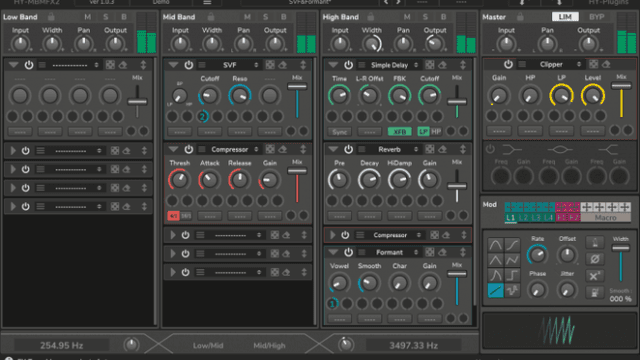Image resolution: width=640 pixels, height=360 pixels.
Task: Select the bell peak EQ band icon
Action: coord(560,150)
